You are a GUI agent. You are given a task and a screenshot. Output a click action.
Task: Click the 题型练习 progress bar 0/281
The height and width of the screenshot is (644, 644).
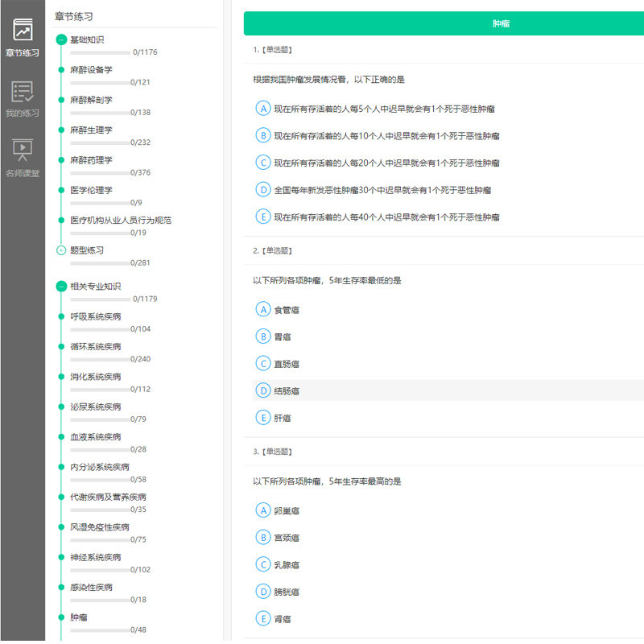pyautogui.click(x=100, y=263)
